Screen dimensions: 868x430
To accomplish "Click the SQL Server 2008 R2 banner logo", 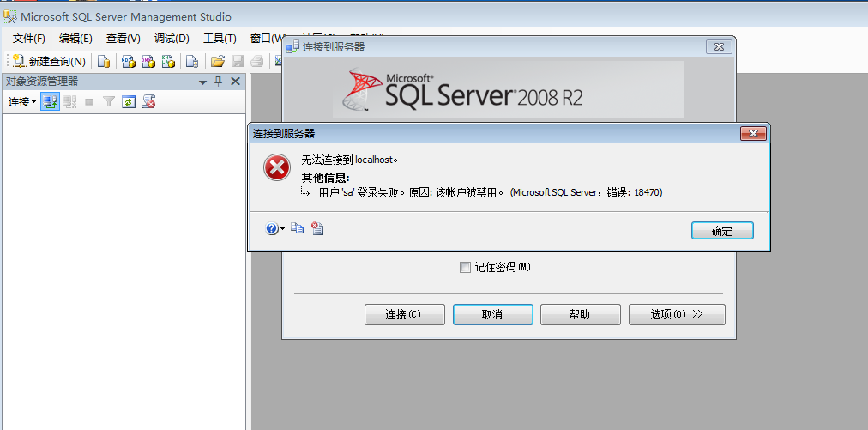I will pos(508,90).
